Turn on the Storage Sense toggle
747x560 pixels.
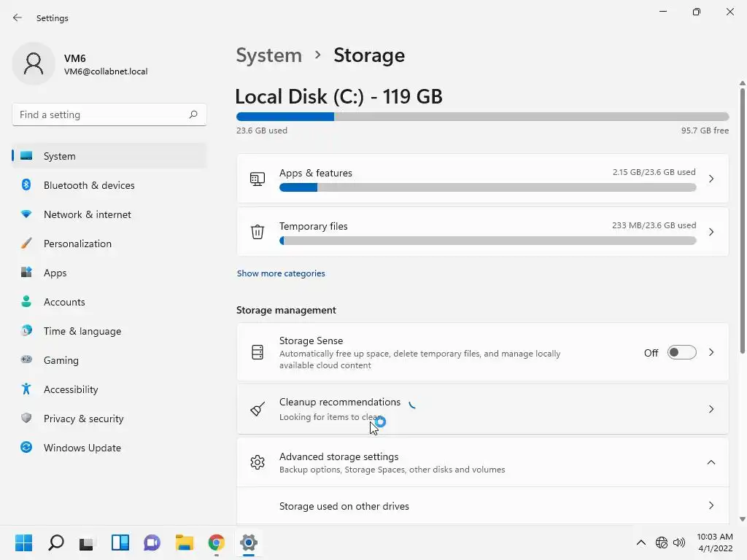tap(682, 353)
